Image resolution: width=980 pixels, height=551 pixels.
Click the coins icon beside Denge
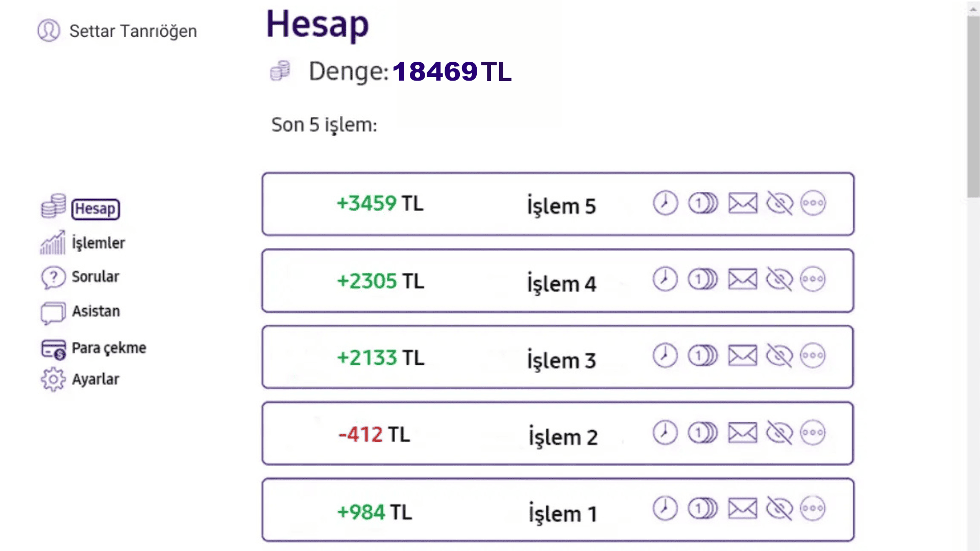pos(280,71)
